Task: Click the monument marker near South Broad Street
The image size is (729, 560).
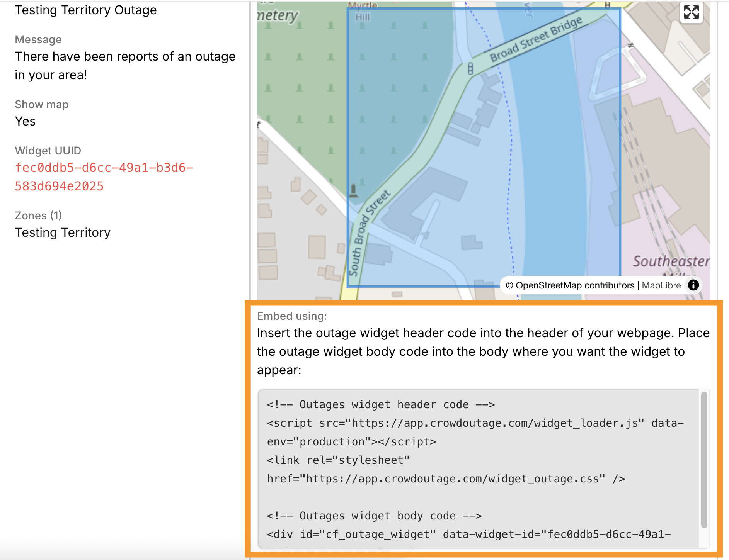Action: [353, 189]
